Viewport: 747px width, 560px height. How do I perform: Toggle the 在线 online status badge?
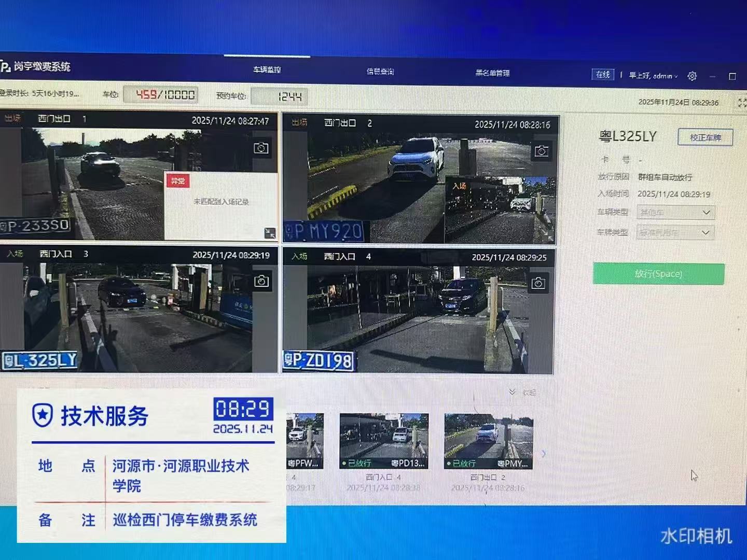pos(602,75)
